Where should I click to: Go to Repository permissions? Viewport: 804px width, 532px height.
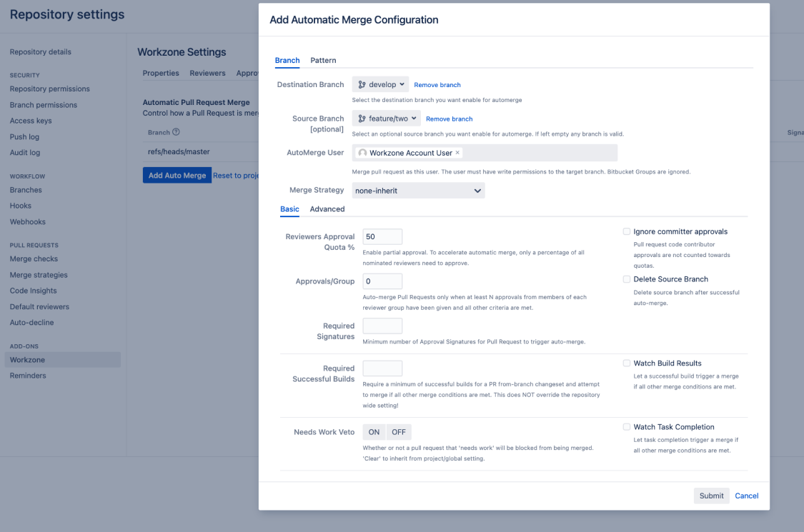tap(50, 89)
